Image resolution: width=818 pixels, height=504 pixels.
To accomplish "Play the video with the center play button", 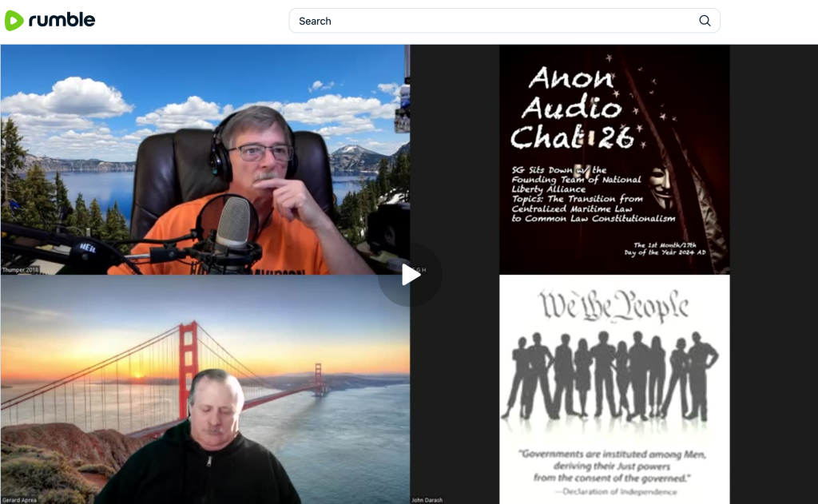I will [x=410, y=275].
